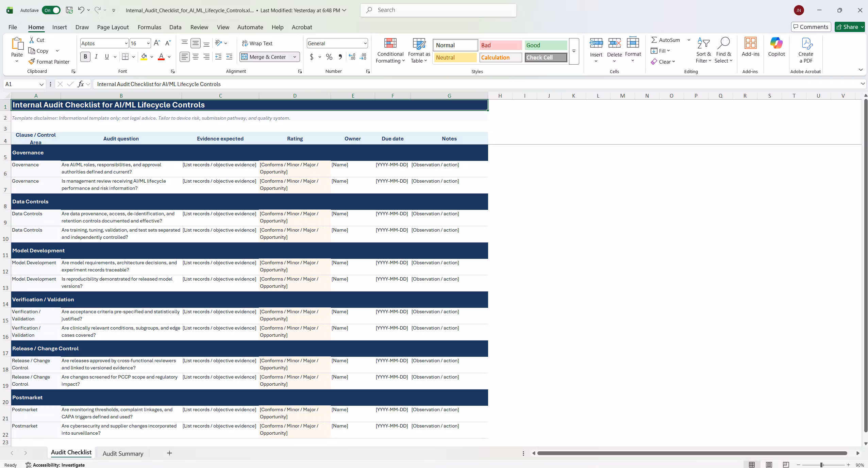The width and height of the screenshot is (868, 468).
Task: Click the Decrease Decimal icon
Action: pyautogui.click(x=363, y=57)
